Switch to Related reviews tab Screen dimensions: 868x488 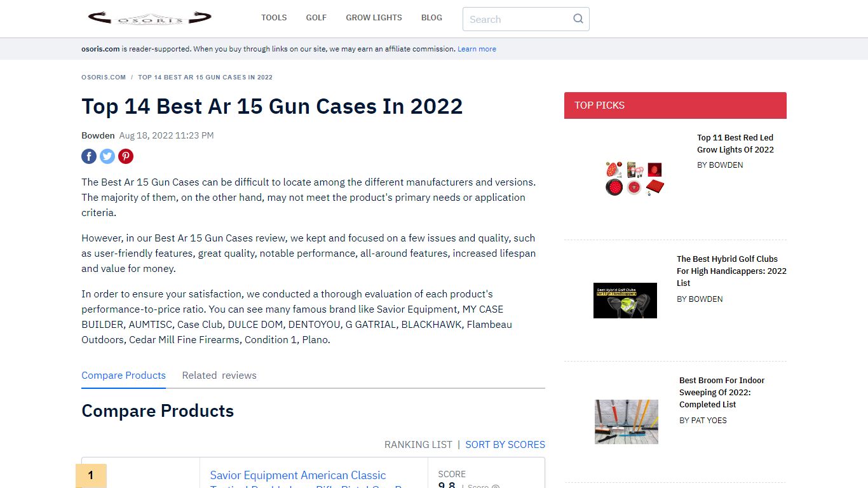coord(219,376)
